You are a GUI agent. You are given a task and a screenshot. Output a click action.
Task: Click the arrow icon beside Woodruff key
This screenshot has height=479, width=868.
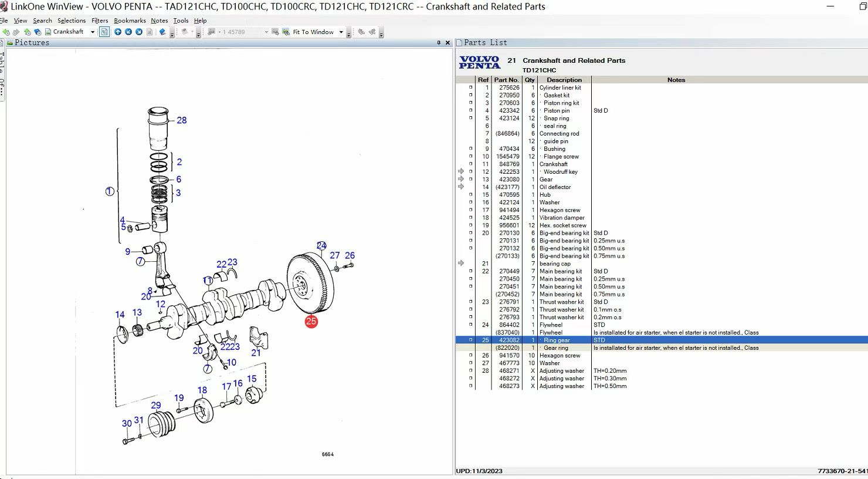(x=461, y=172)
